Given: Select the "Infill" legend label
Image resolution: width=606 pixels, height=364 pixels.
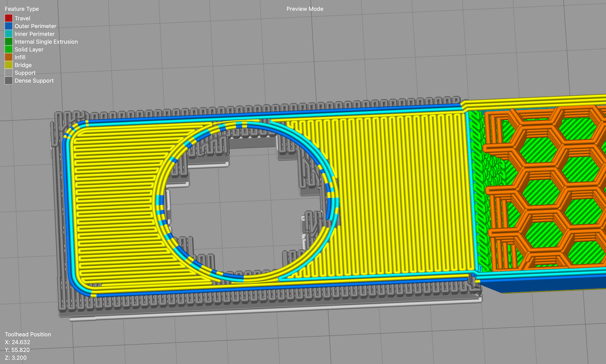Looking at the screenshot, I should [x=20, y=57].
